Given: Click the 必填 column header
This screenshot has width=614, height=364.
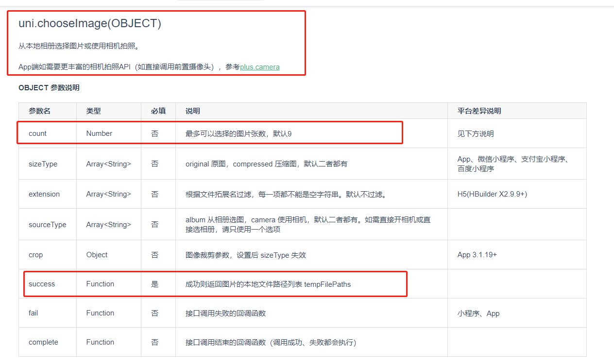Looking at the screenshot, I should [158, 111].
